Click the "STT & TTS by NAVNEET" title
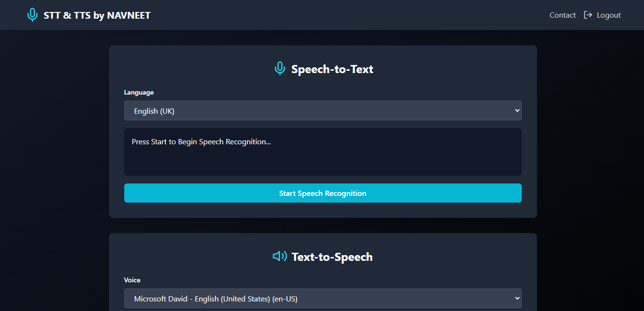Viewport: 644px width, 311px height. 97,15
